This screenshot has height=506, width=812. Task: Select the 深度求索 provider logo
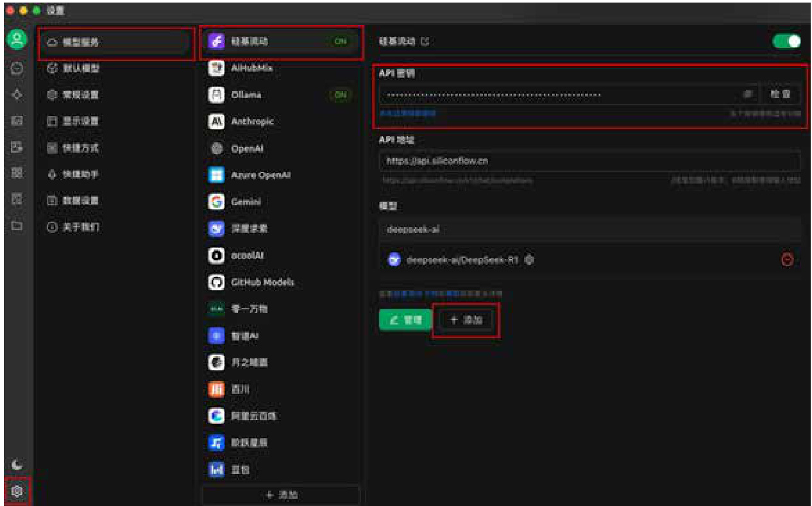click(x=217, y=228)
